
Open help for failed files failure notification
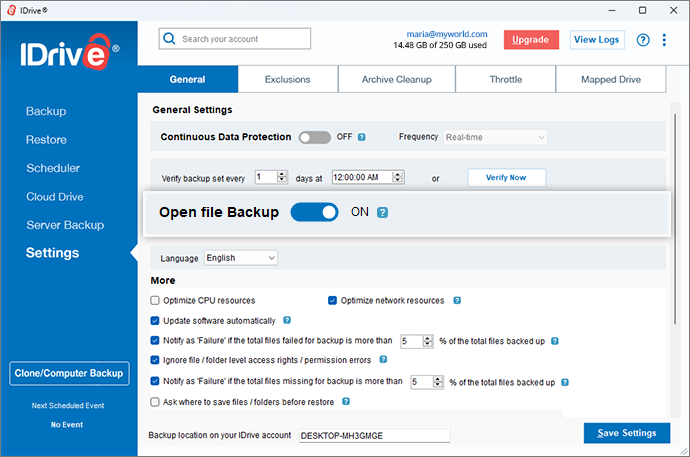pos(555,341)
